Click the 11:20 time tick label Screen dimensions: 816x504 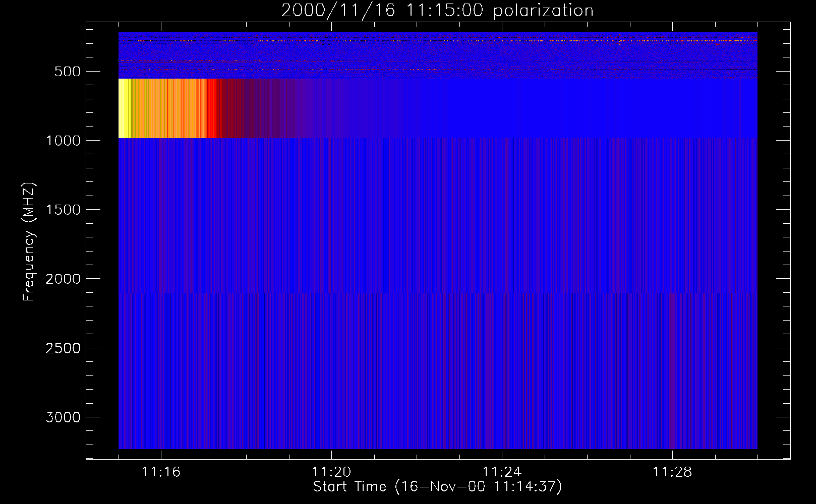tap(331, 472)
